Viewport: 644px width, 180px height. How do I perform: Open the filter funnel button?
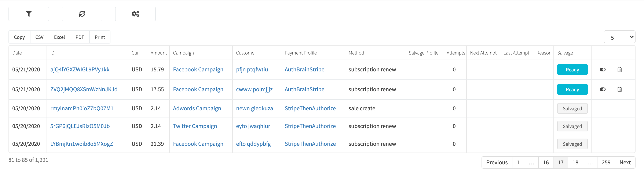tap(29, 14)
